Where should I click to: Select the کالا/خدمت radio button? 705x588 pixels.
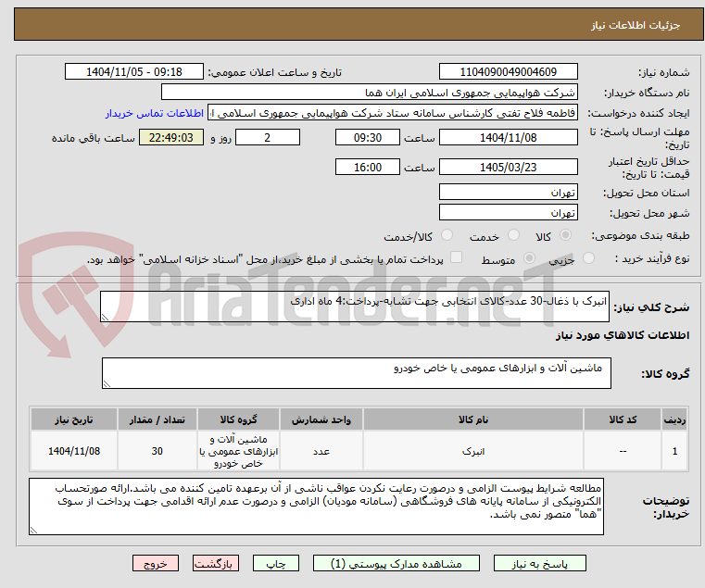coord(447,235)
